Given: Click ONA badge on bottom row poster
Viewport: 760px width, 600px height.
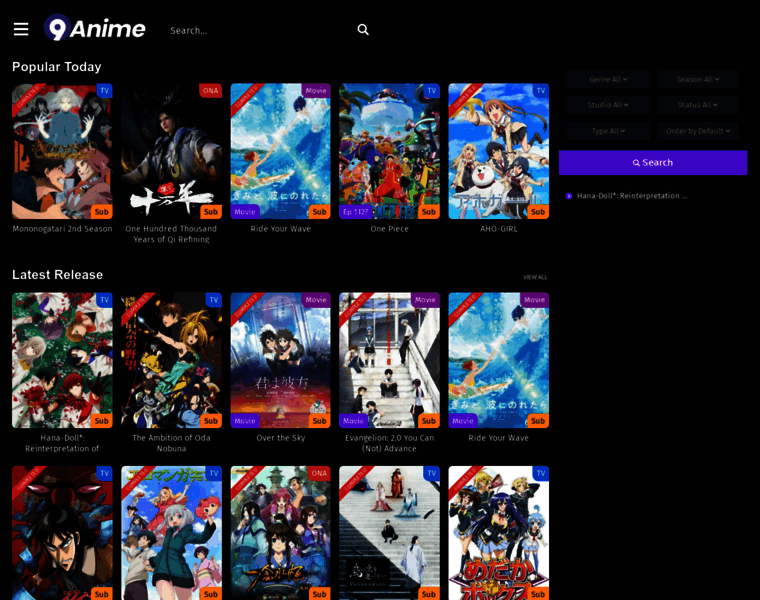Looking at the screenshot, I should 319,474.
